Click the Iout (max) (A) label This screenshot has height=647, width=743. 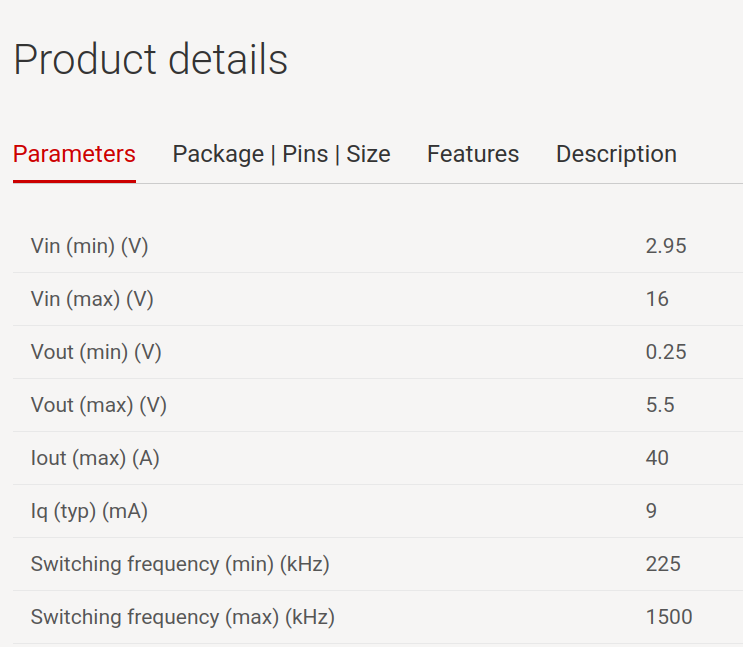tap(95, 458)
